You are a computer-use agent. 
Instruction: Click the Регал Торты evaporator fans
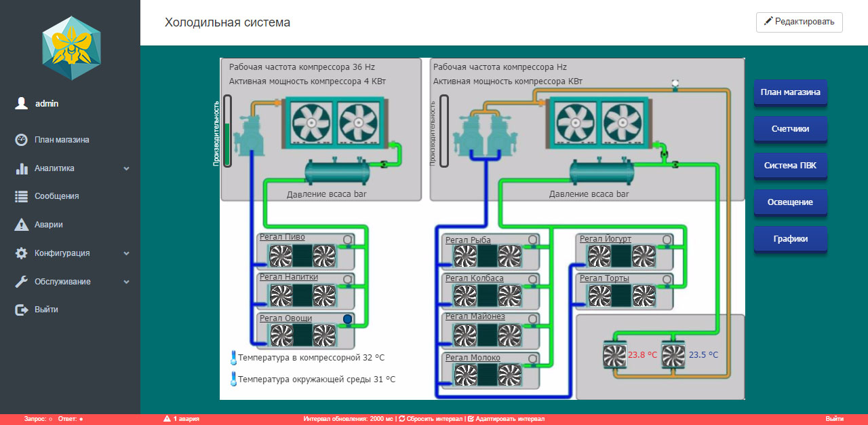click(621, 295)
